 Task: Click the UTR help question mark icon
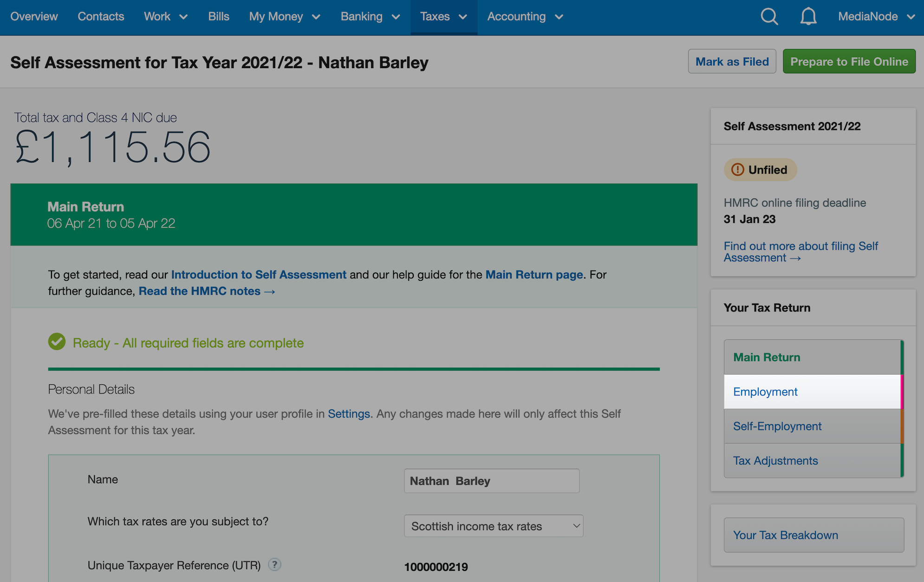pyautogui.click(x=274, y=564)
